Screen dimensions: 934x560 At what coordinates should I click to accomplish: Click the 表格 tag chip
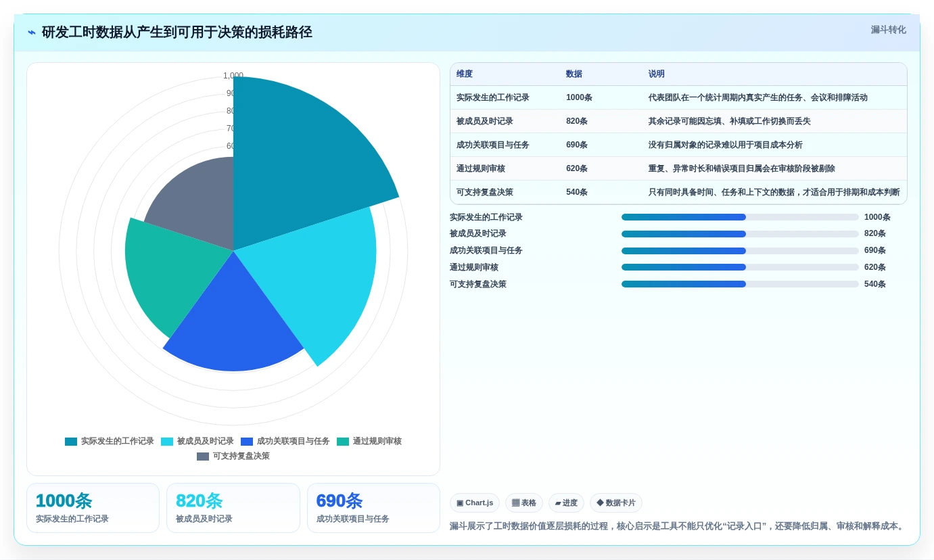point(524,503)
